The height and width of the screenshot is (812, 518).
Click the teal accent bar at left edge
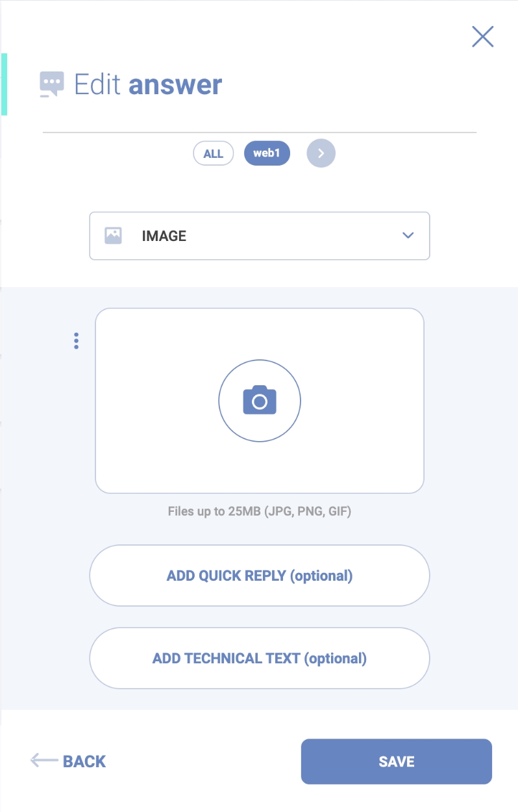click(4, 84)
